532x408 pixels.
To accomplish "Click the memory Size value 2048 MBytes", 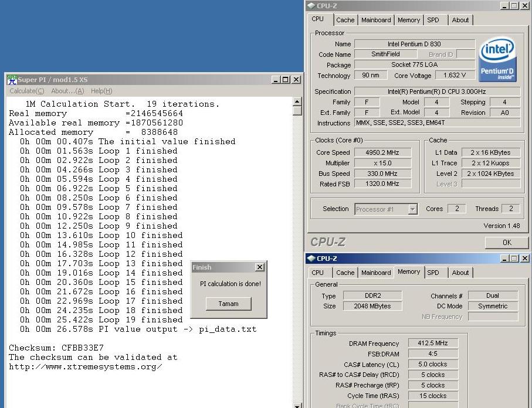I will coord(372,306).
